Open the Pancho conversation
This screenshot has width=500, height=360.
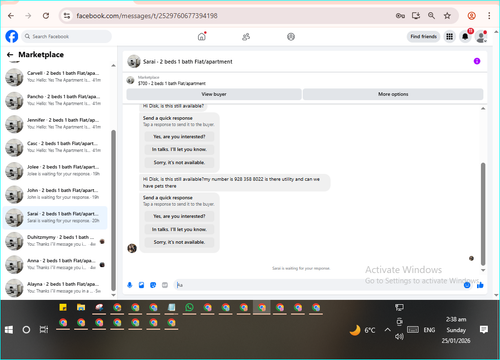pyautogui.click(x=55, y=100)
